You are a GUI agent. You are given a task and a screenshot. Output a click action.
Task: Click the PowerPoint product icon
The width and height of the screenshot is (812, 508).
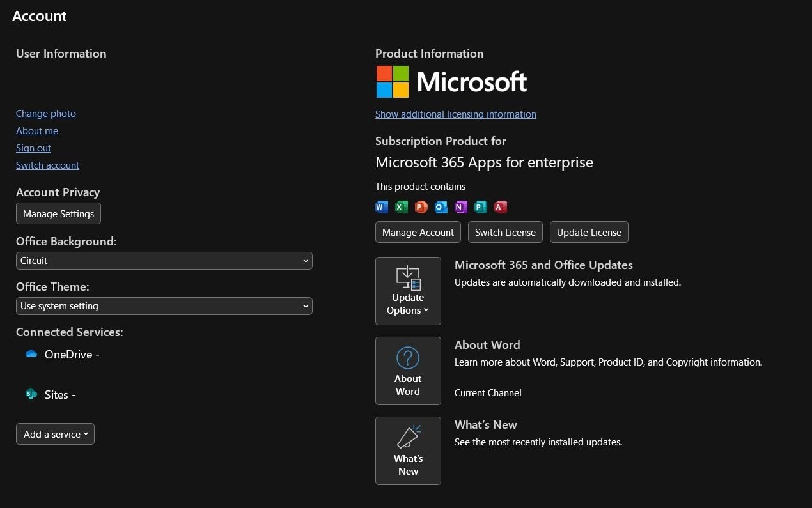tap(421, 206)
